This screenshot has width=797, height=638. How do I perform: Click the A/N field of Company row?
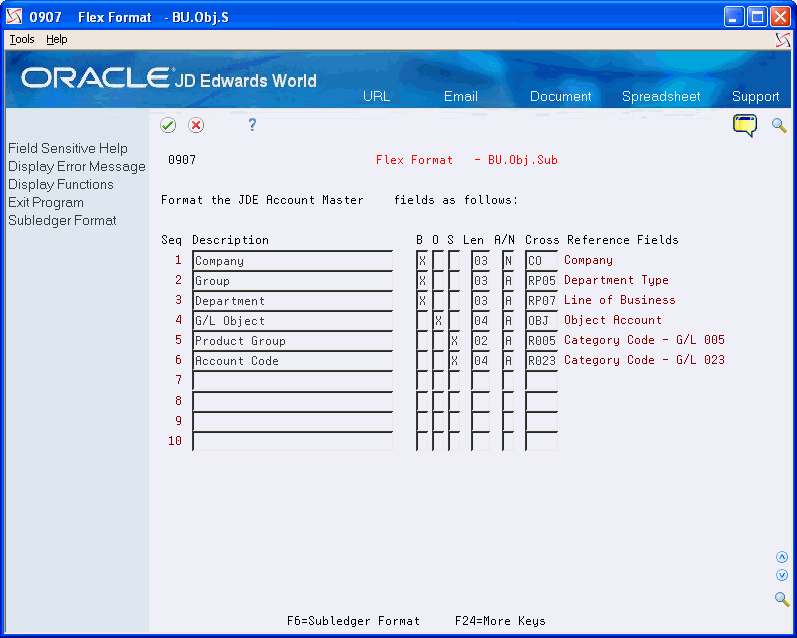(x=508, y=261)
